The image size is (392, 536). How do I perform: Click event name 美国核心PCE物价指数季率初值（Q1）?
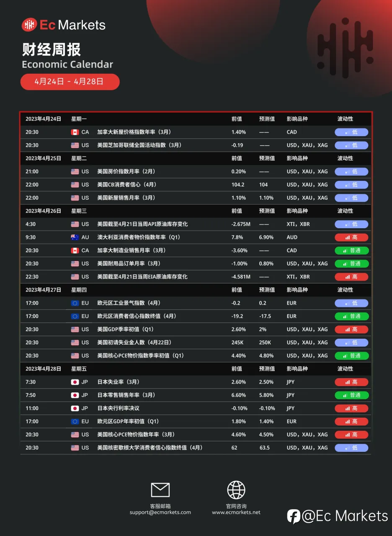(x=141, y=356)
